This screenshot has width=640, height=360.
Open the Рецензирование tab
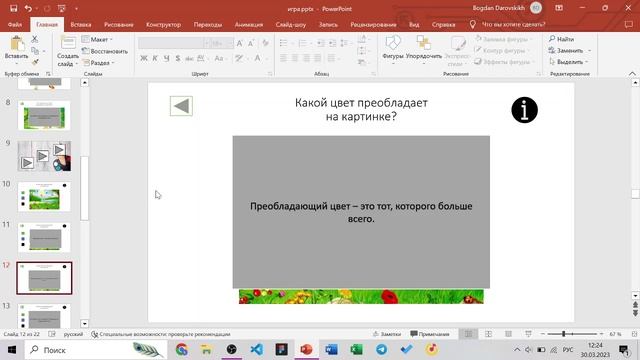click(x=373, y=24)
